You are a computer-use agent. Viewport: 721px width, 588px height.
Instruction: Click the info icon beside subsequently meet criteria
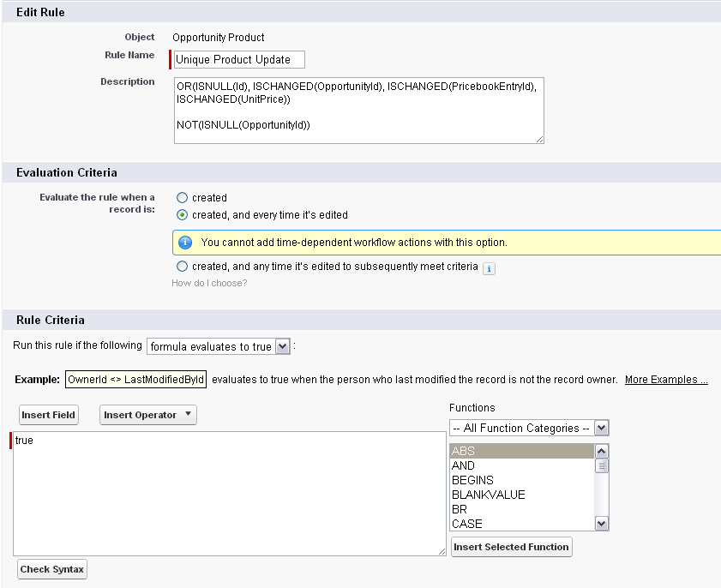pos(489,268)
